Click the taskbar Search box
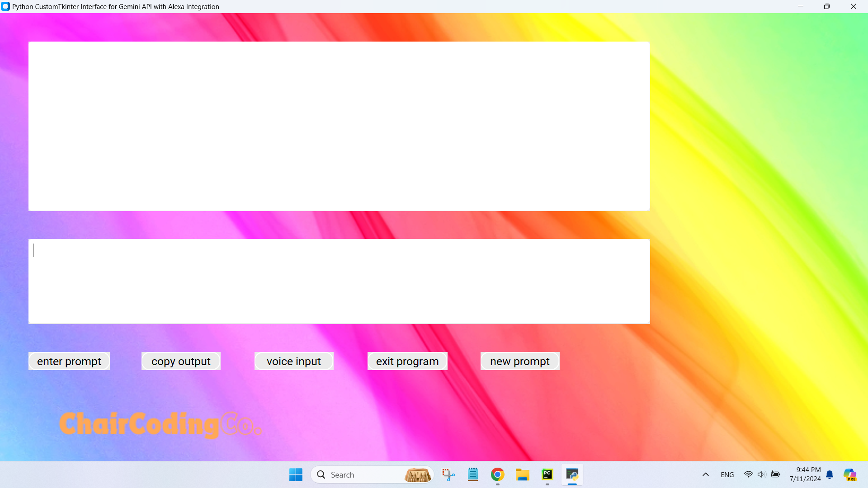The image size is (868, 488). 372,474
